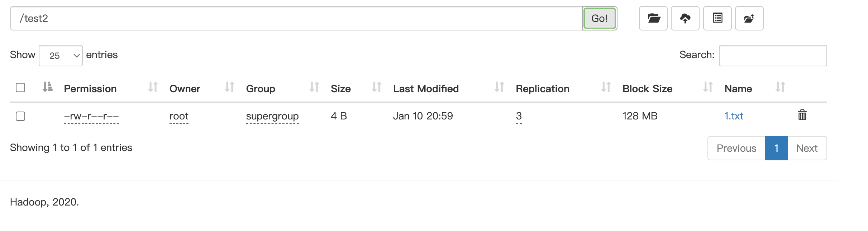Image resolution: width=868 pixels, height=231 pixels.
Task: Click the cut and paste list icon
Action: (x=717, y=18)
